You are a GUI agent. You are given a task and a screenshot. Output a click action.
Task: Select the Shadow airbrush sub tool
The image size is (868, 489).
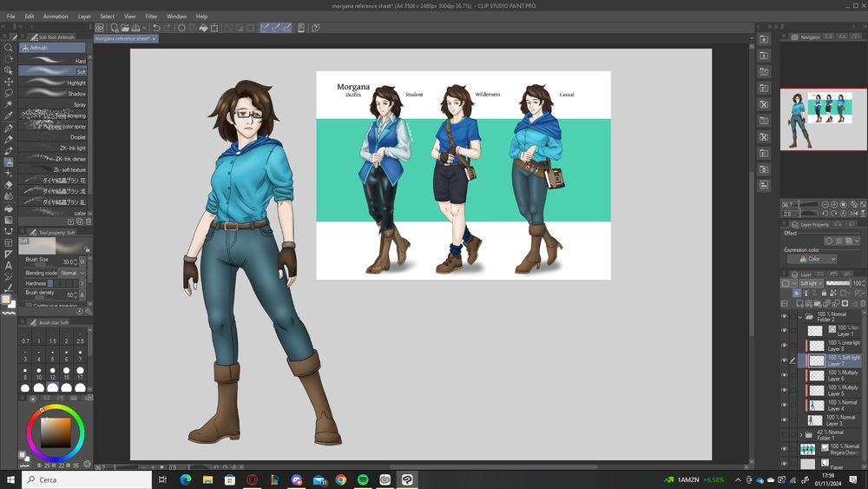[52, 94]
